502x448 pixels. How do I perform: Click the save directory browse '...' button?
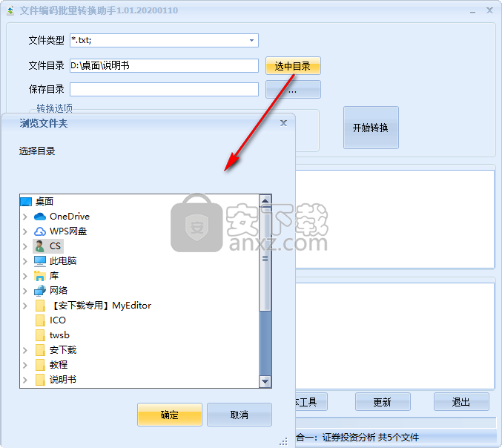point(293,90)
